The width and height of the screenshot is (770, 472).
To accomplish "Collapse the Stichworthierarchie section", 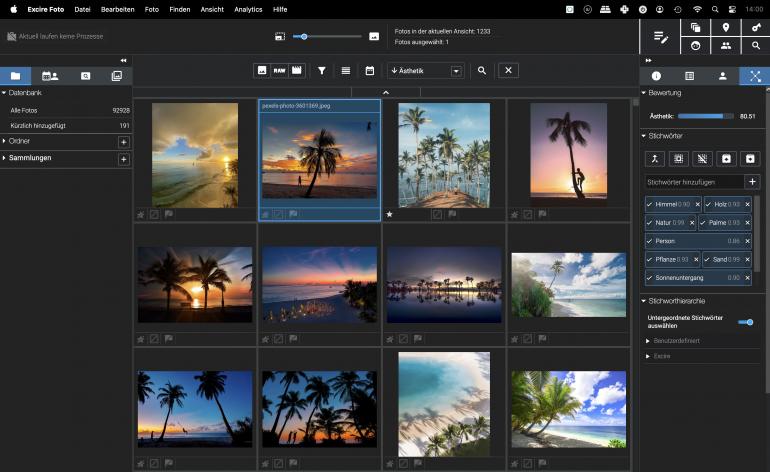I will 644,301.
